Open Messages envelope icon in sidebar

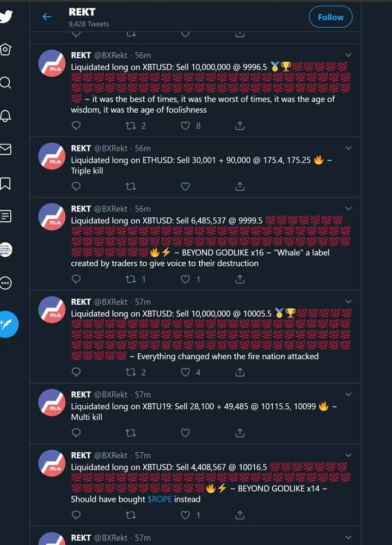point(5,149)
